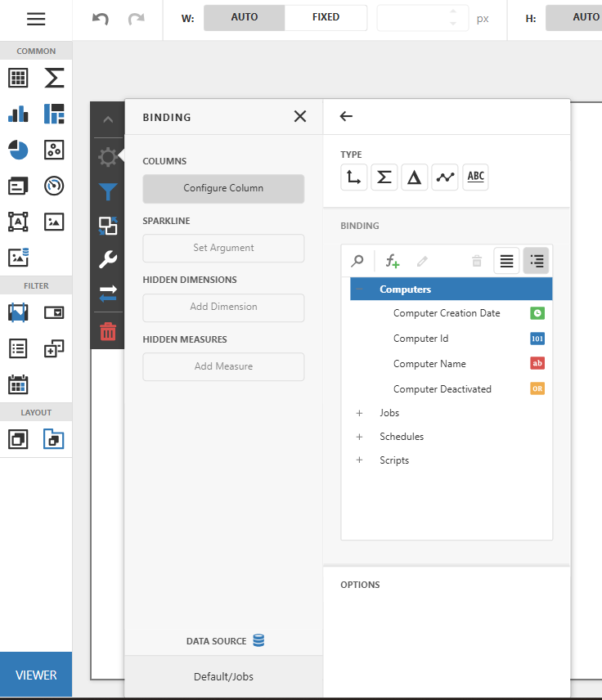
Task: Expand the Jobs node
Action: 359,414
